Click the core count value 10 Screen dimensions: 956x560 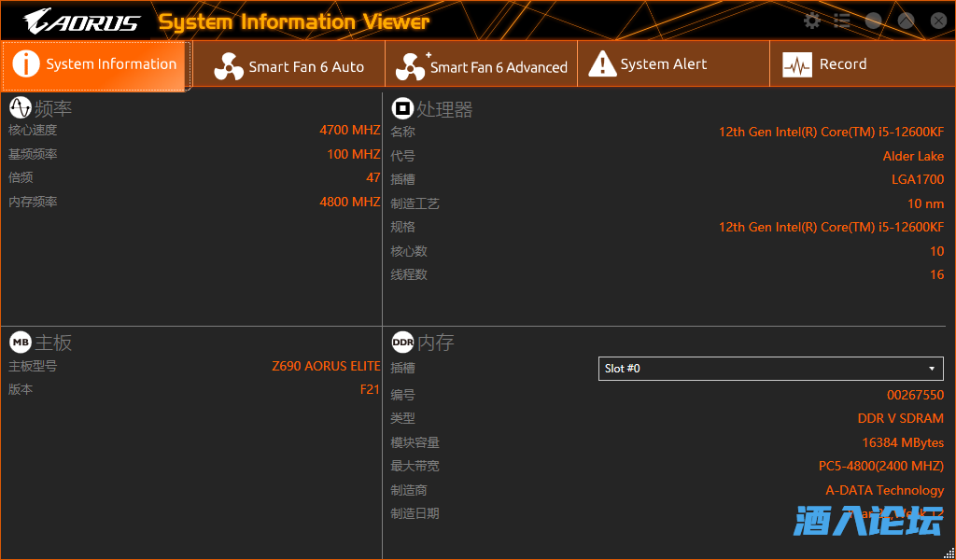pyautogui.click(x=937, y=251)
